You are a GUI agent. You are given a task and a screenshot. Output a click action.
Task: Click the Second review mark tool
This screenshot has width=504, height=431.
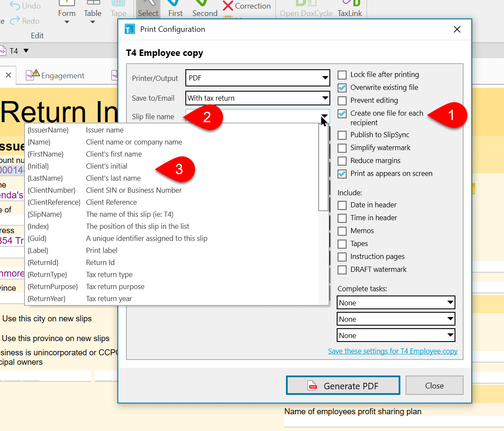click(205, 9)
